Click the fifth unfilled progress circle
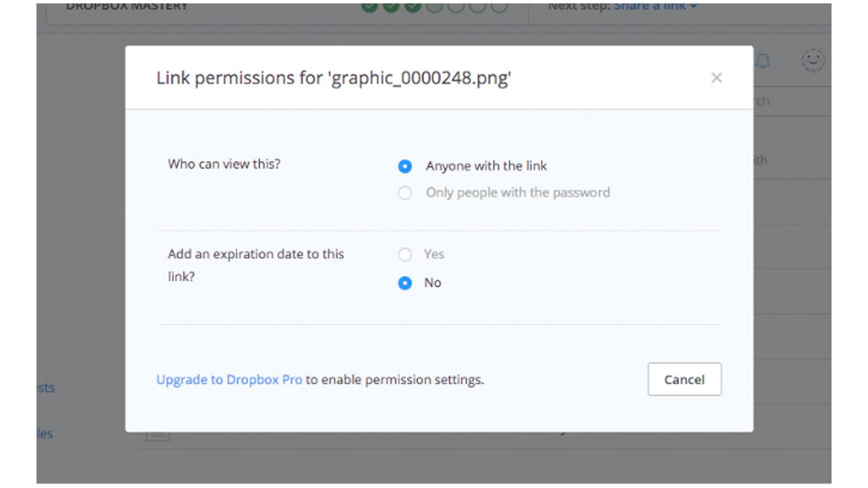The image size is (868, 488). [456, 7]
